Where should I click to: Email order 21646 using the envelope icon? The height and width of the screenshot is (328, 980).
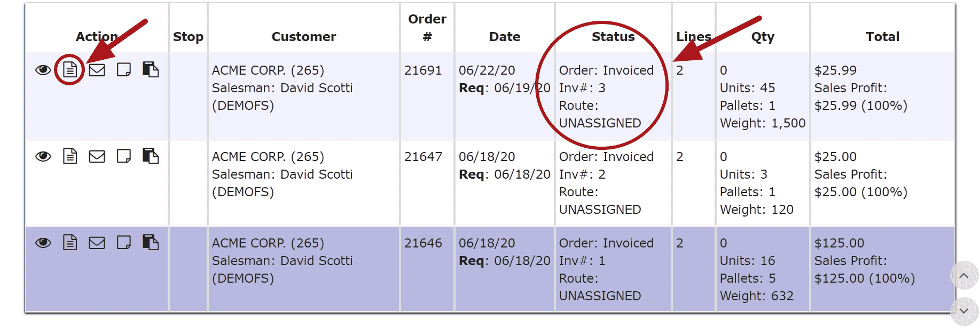(97, 243)
